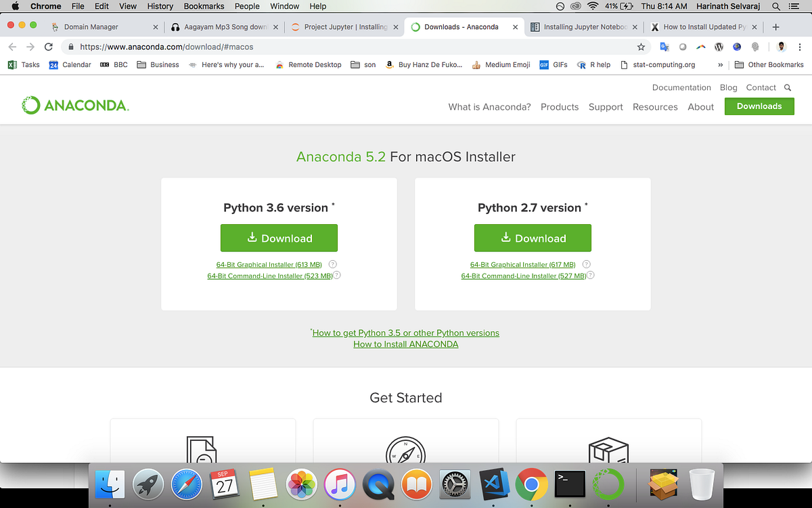The width and height of the screenshot is (812, 508).
Task: Open the Chrome profile avatar
Action: 781,47
